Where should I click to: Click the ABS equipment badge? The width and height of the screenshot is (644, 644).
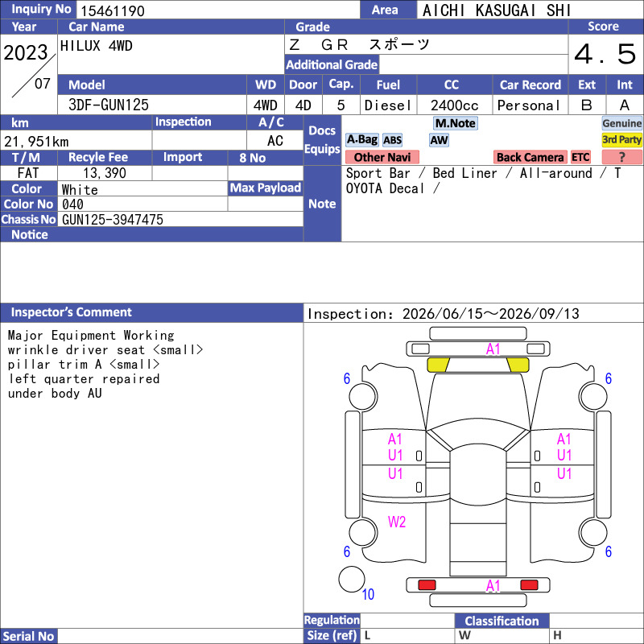392,140
